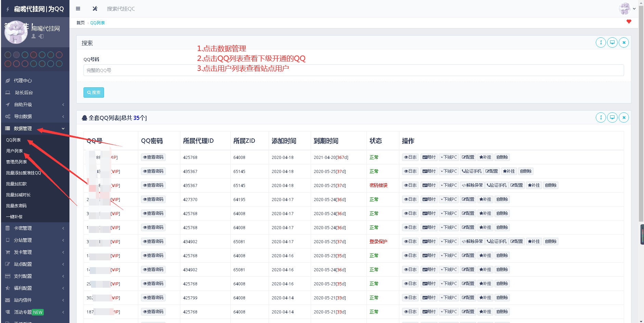
Task: Expand the 支付配置 sidebar menu
Action: 35,276
